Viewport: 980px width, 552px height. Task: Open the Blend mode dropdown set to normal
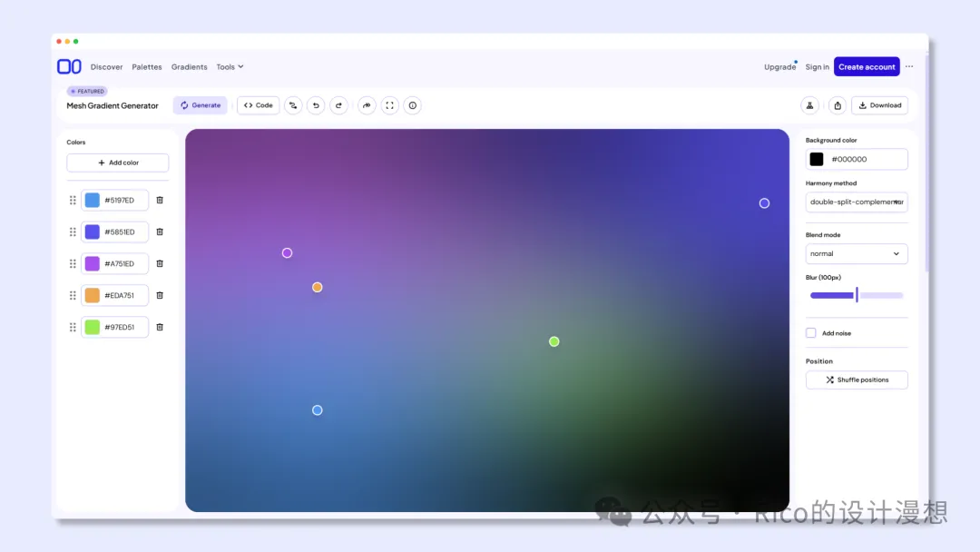point(857,254)
